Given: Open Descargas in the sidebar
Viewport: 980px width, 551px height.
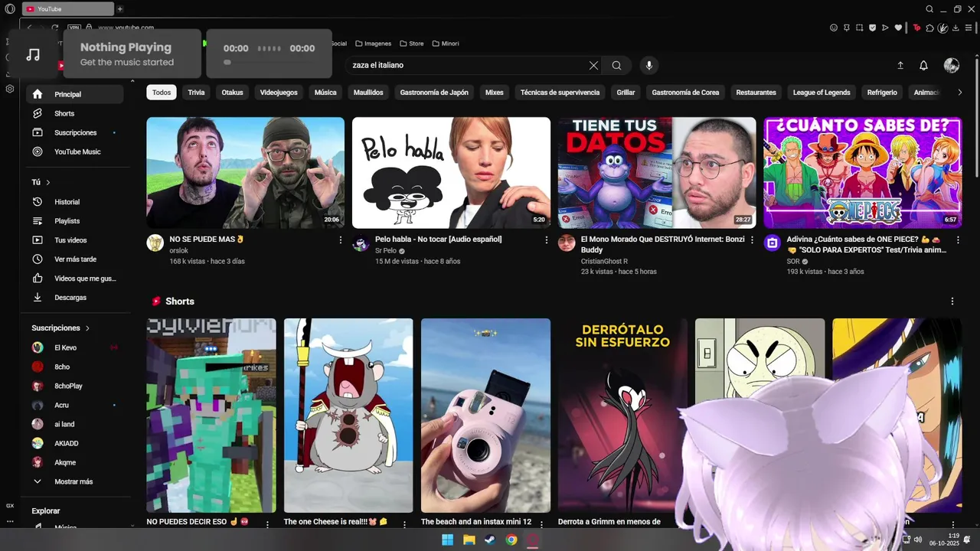Looking at the screenshot, I should [x=75, y=298].
